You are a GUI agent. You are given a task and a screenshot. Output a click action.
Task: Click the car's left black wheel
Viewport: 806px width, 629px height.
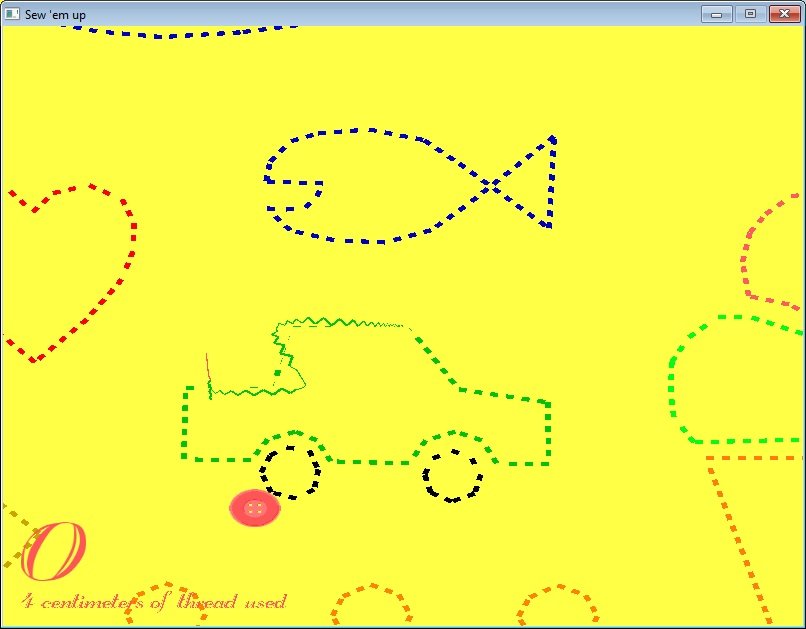point(290,473)
